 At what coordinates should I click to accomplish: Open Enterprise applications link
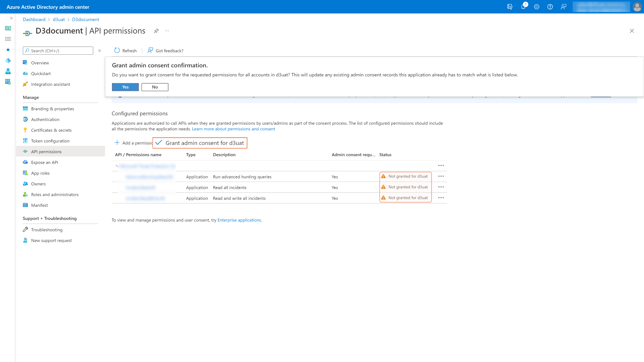pos(239,220)
